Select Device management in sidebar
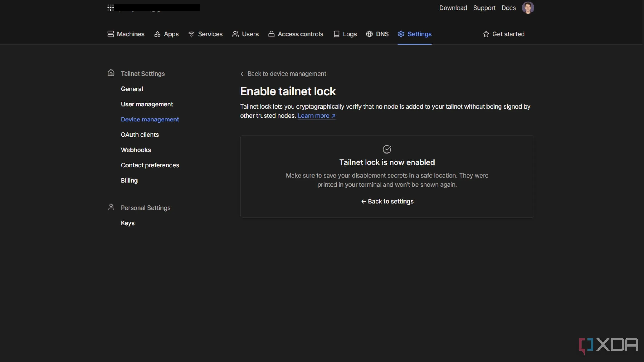644x362 pixels. (150, 119)
